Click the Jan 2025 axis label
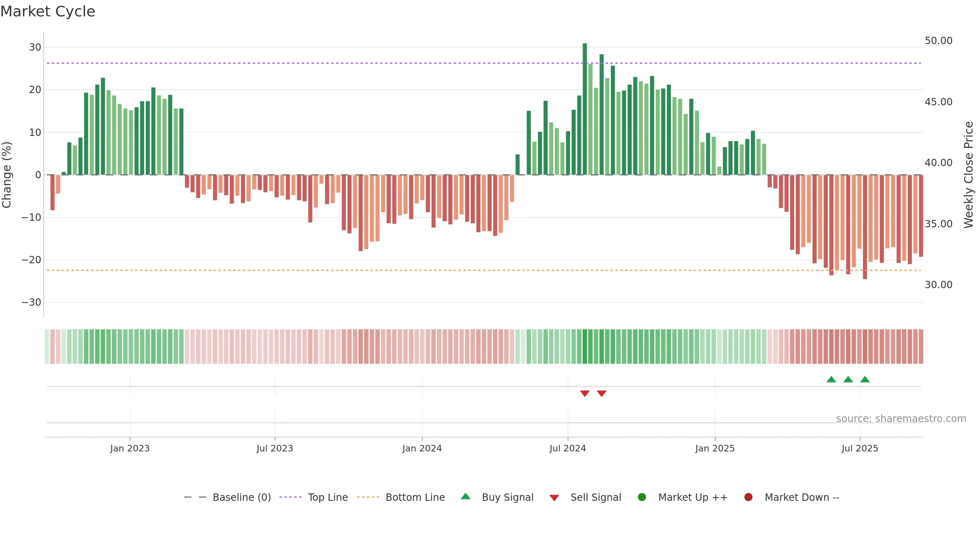980x551 pixels. 715,448
